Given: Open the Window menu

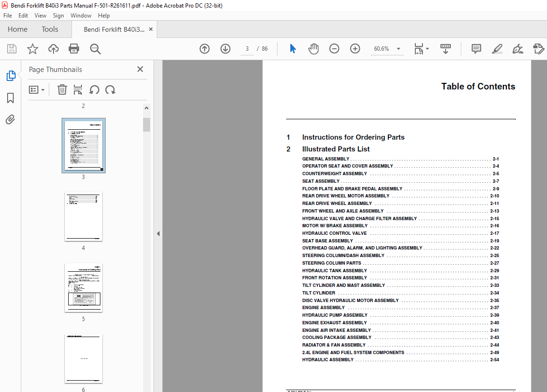Looking at the screenshot, I should [x=81, y=15].
